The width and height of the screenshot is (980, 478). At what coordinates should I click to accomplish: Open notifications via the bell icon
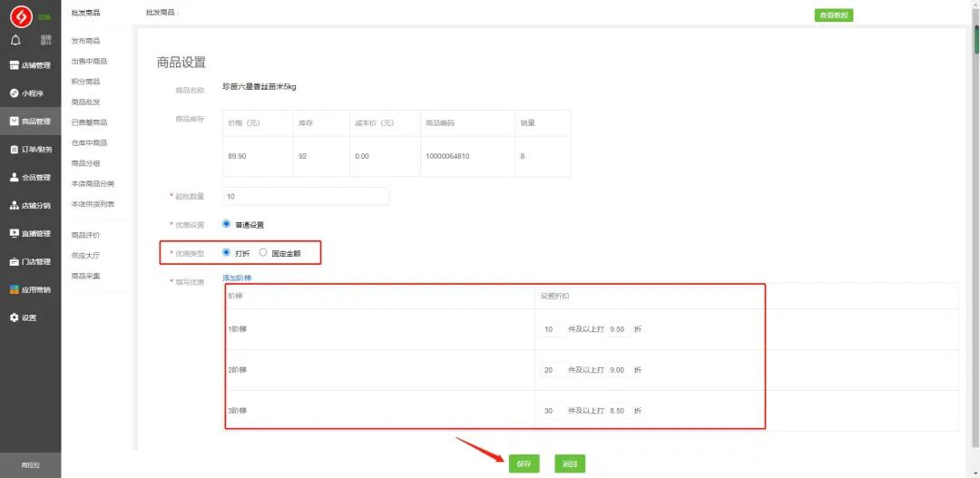point(15,40)
